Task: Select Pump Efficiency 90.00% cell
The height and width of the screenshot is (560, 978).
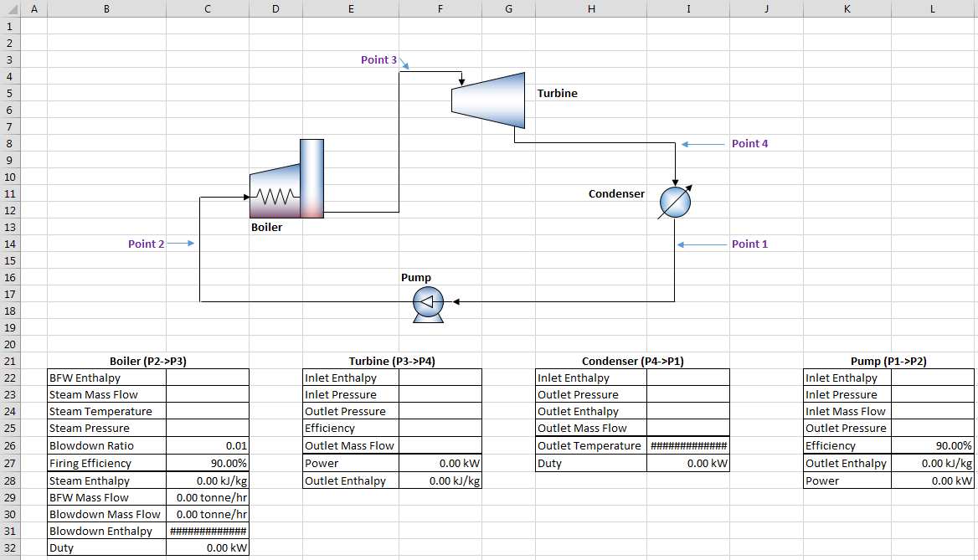Action: click(933, 446)
